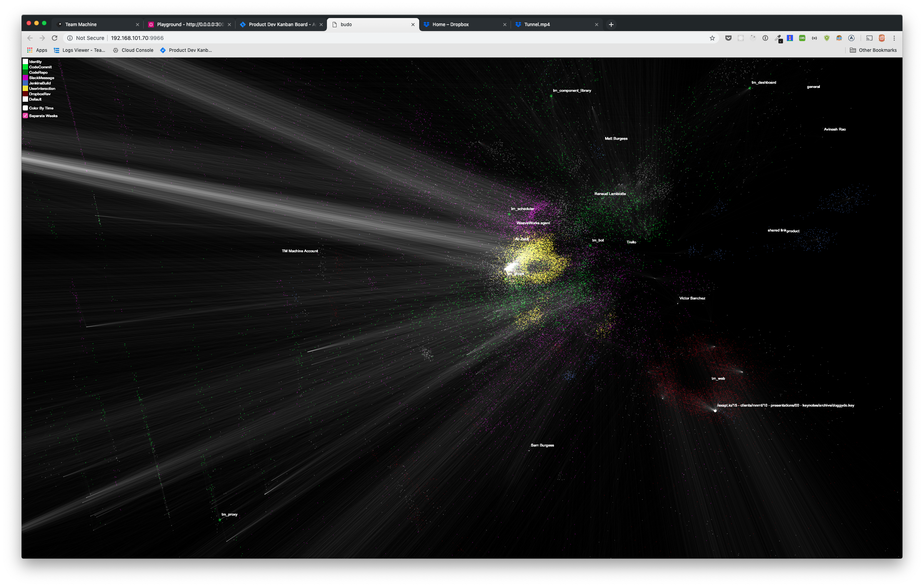Click the address bar URL 192.168.101.70:9966
This screenshot has width=924, height=587.
coord(137,38)
